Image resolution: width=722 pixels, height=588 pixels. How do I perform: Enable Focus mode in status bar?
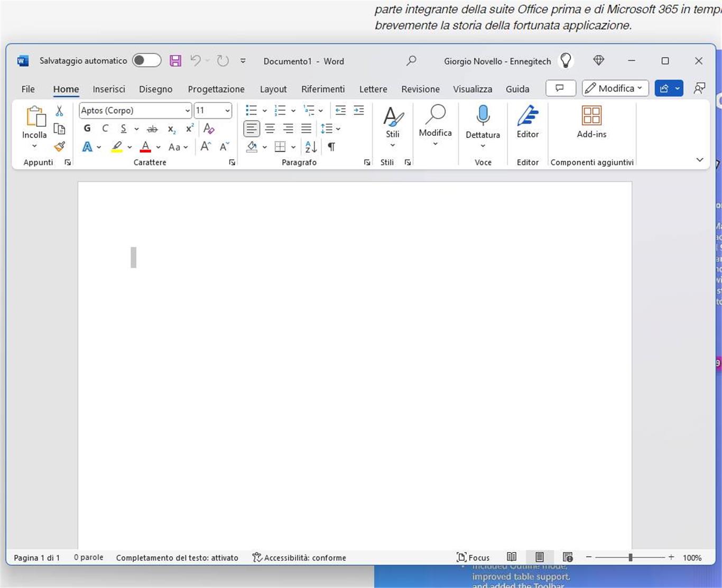(x=473, y=557)
